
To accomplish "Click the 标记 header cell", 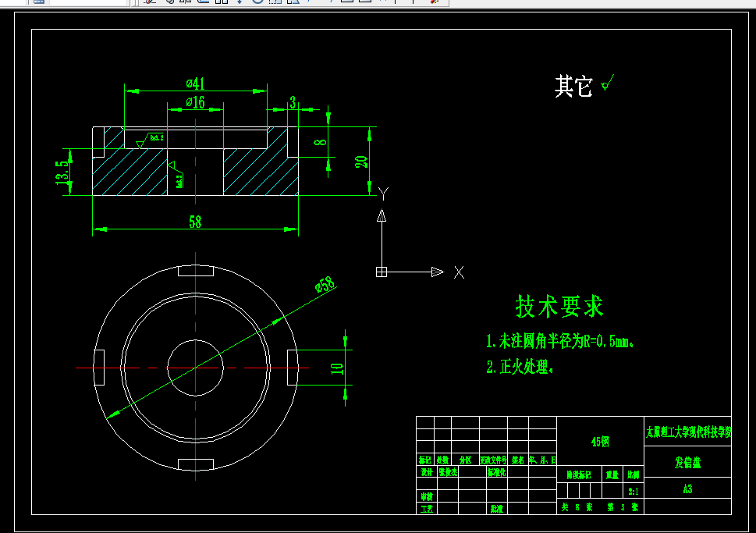I will (x=425, y=460).
